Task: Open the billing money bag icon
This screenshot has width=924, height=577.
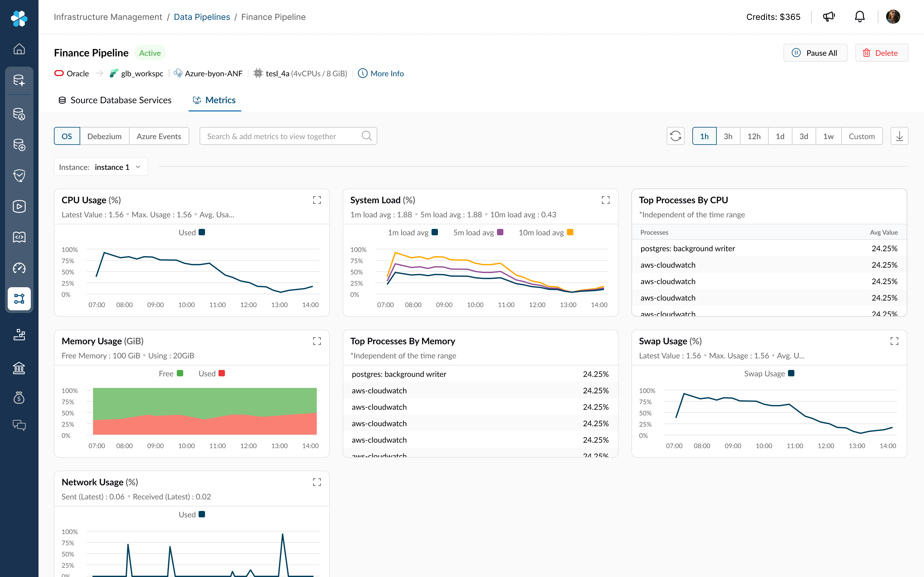Action: pyautogui.click(x=19, y=398)
